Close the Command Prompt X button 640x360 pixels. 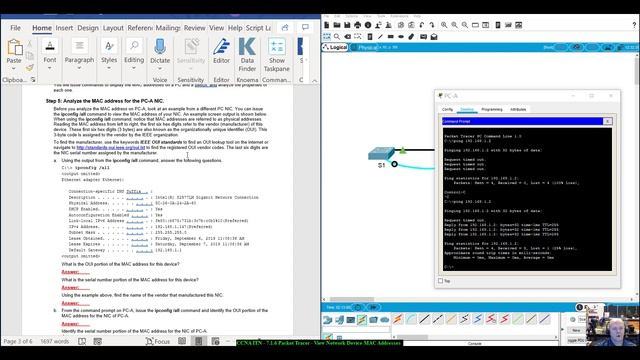click(607, 121)
